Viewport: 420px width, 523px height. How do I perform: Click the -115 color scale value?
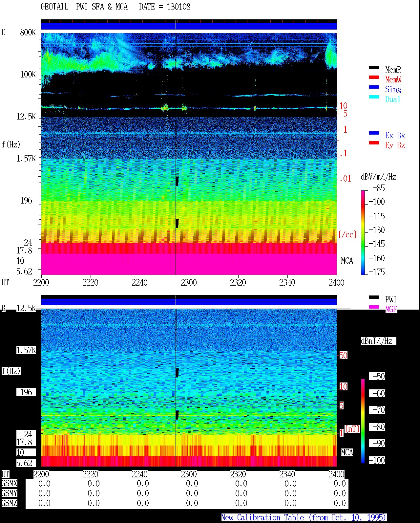(377, 216)
